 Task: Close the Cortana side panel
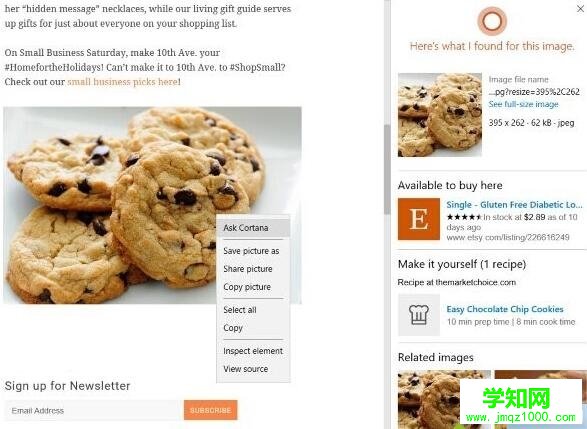click(580, 8)
